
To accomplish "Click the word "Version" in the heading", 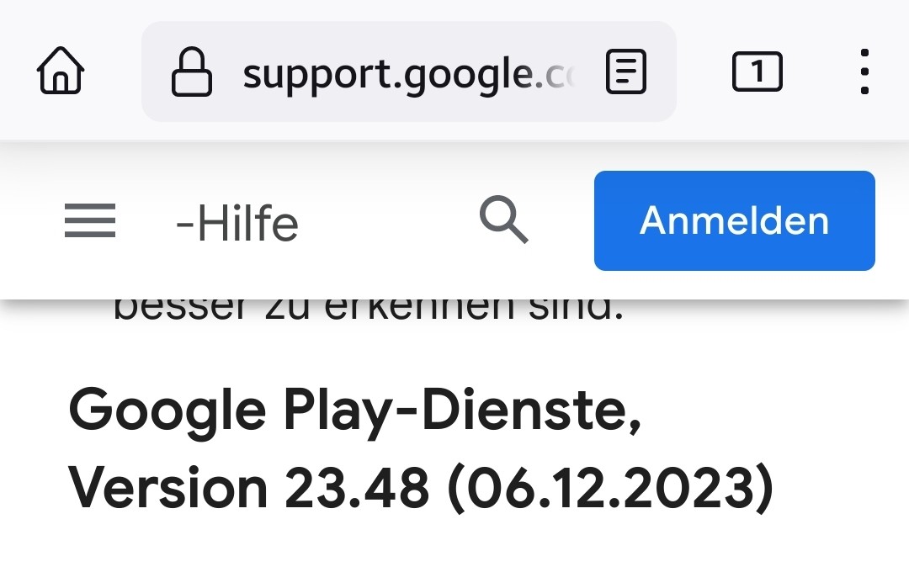I will tap(168, 488).
